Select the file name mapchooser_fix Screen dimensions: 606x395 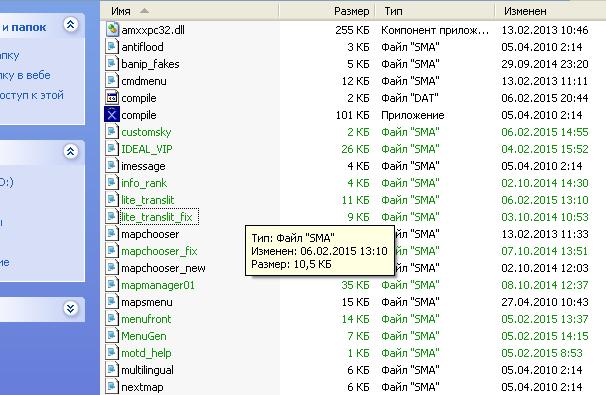(159, 251)
